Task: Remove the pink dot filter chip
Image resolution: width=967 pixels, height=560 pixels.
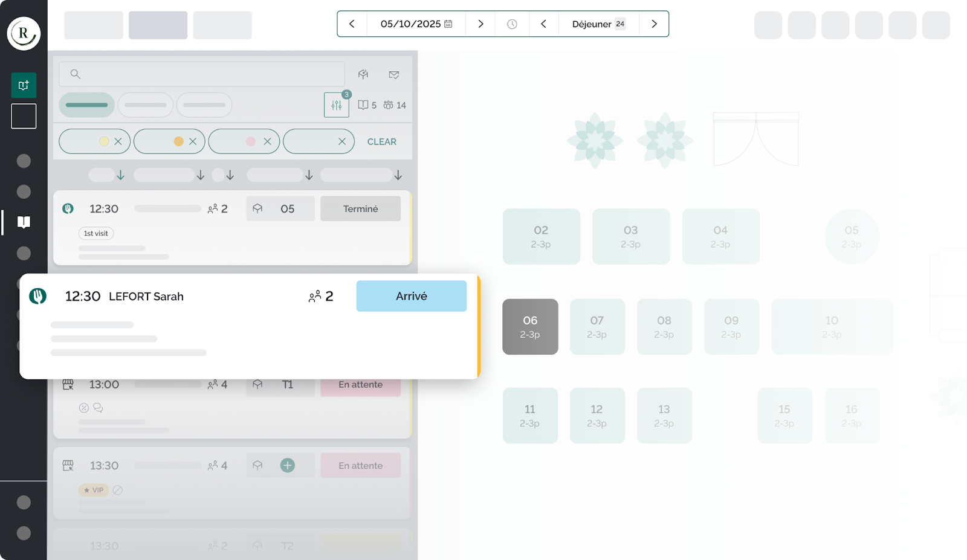Action: (x=267, y=141)
